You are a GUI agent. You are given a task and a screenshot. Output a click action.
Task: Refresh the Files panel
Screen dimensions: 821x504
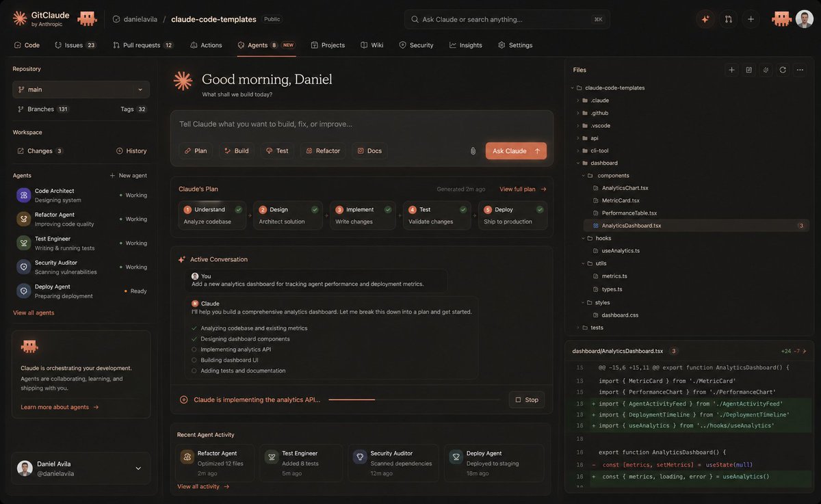[783, 70]
